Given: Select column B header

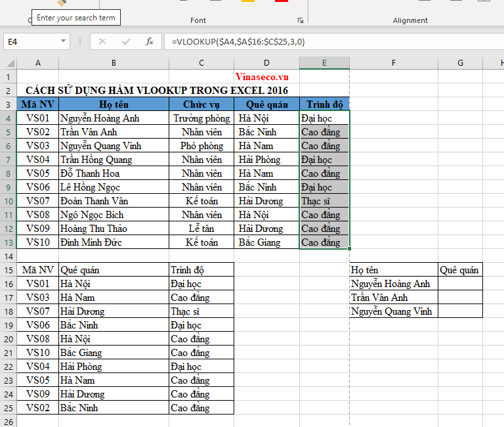Looking at the screenshot, I should coord(114,63).
